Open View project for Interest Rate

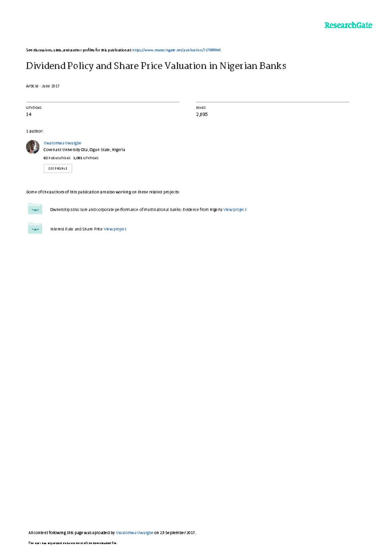[115, 229]
